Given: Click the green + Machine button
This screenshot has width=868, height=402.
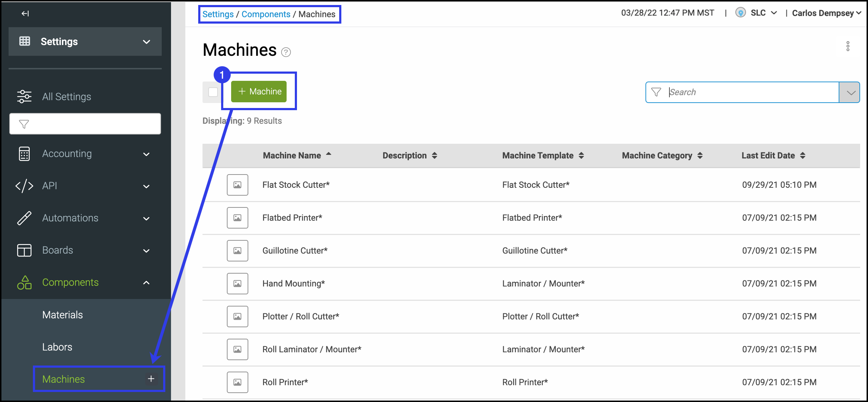Looking at the screenshot, I should (259, 92).
